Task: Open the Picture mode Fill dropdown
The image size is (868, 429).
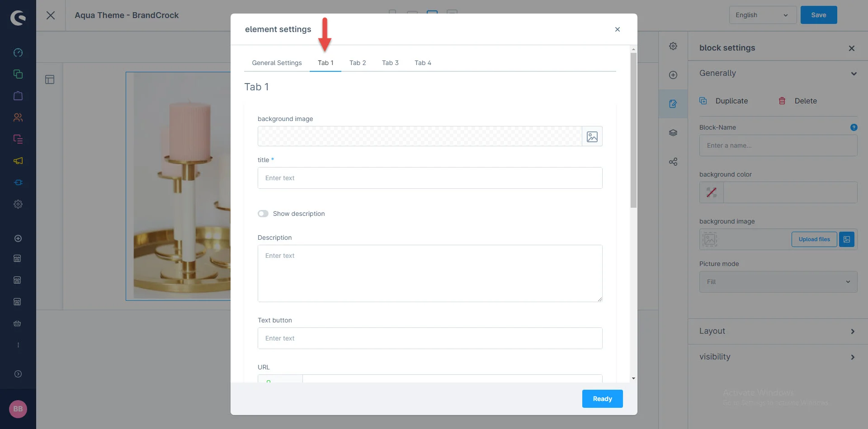Action: 778,282
